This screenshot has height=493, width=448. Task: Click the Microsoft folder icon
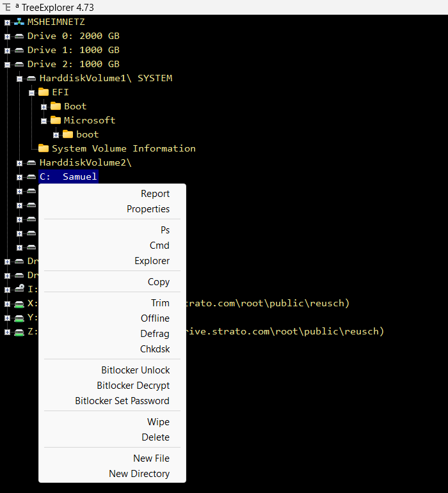(56, 120)
